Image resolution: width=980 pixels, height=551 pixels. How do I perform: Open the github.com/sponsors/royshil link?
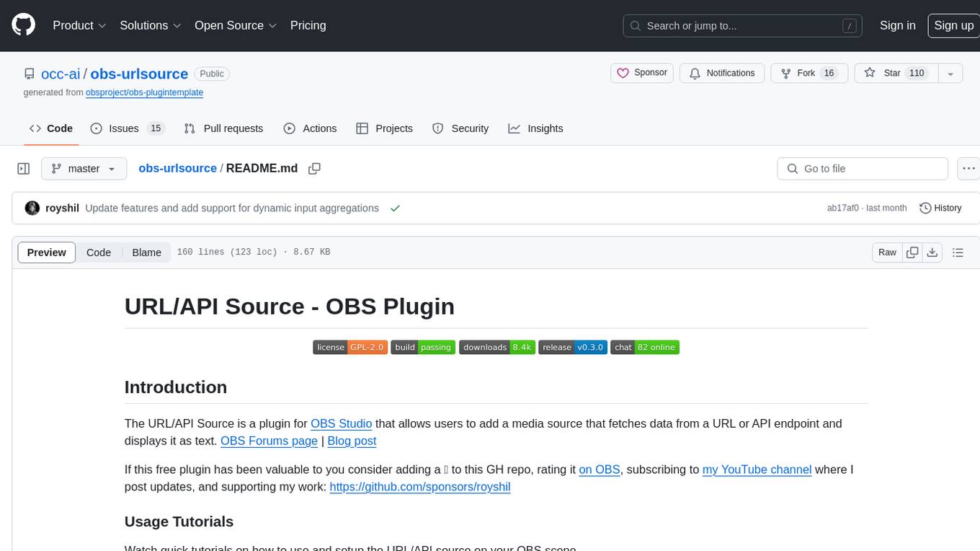click(x=420, y=487)
